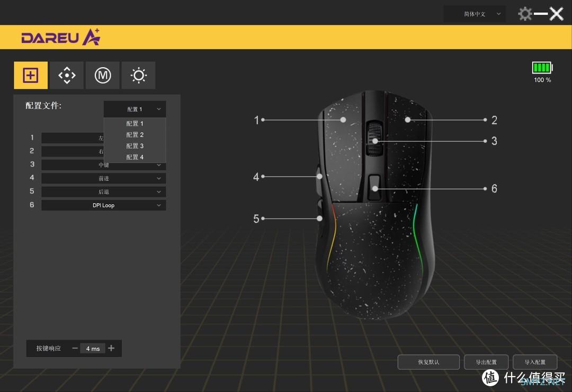Select left mouse button marker 1 on the mouse

pos(343,120)
